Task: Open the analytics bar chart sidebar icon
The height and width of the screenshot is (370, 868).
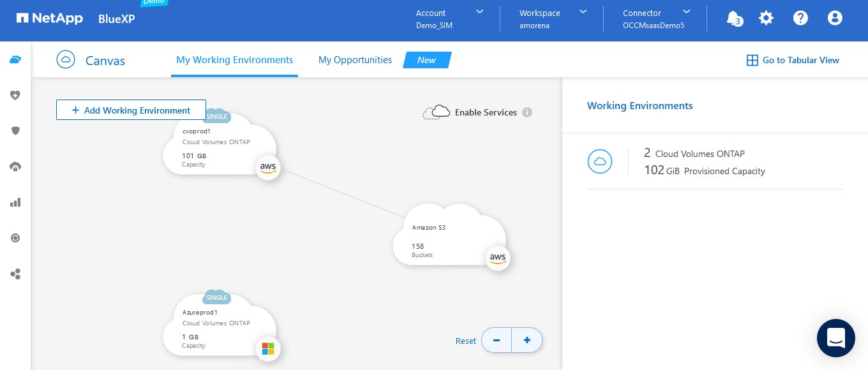Action: pyautogui.click(x=15, y=202)
